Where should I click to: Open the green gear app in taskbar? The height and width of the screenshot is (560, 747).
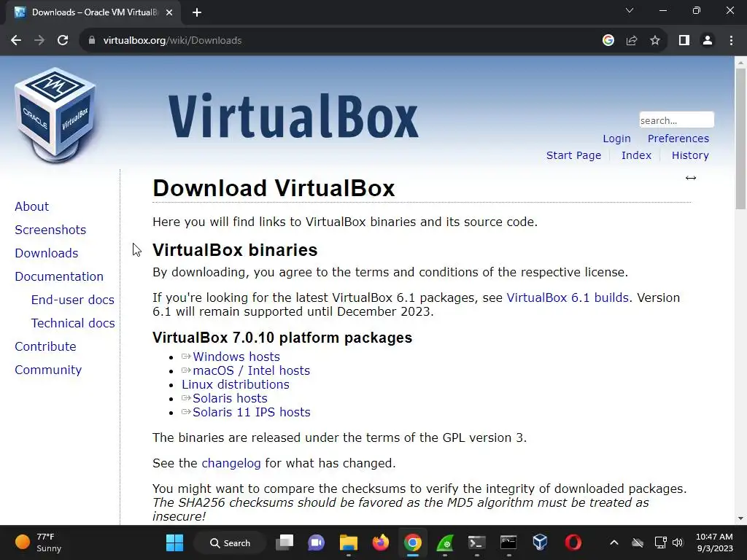click(444, 542)
